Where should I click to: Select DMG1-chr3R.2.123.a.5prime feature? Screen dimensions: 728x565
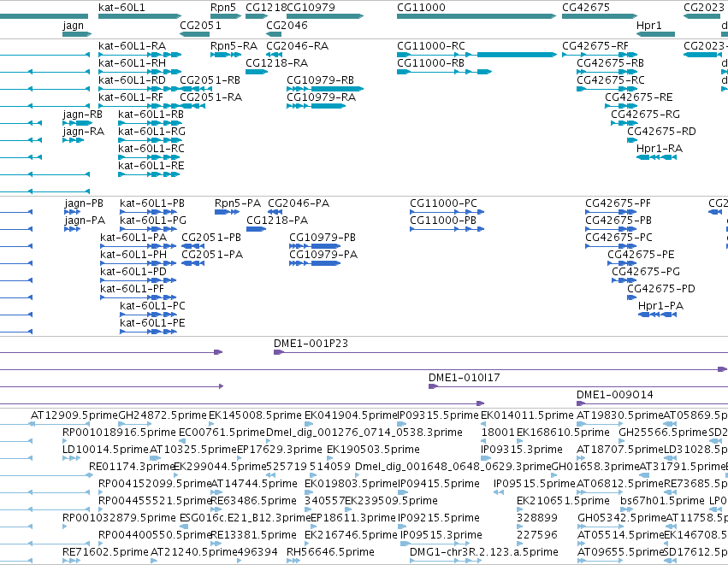click(447, 561)
